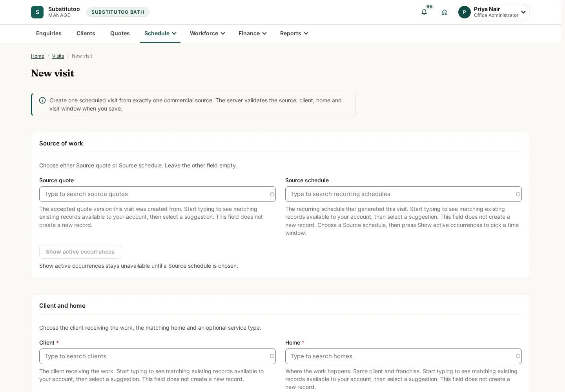
Task: Expand the Reports menu
Action: pos(294,33)
